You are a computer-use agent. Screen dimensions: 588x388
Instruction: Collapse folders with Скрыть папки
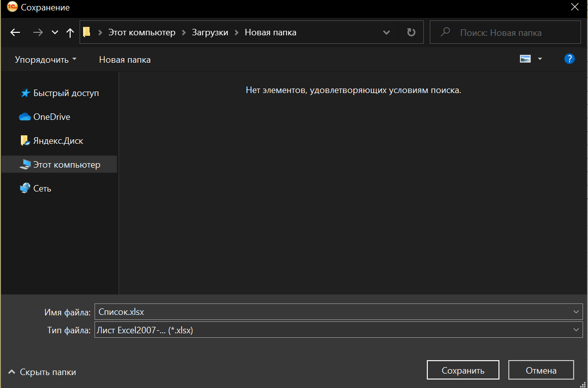pos(42,372)
